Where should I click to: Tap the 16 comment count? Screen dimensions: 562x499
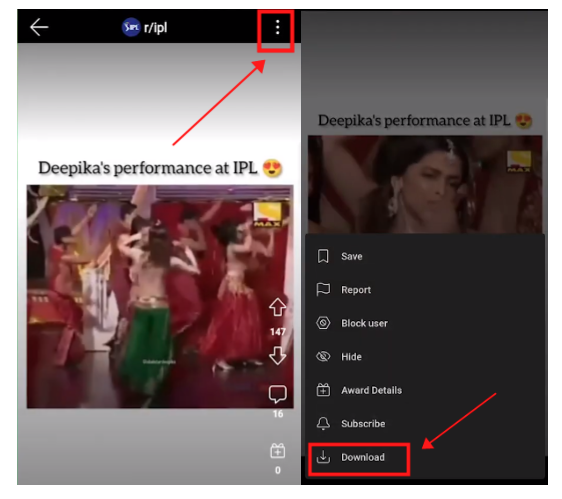pos(278,414)
